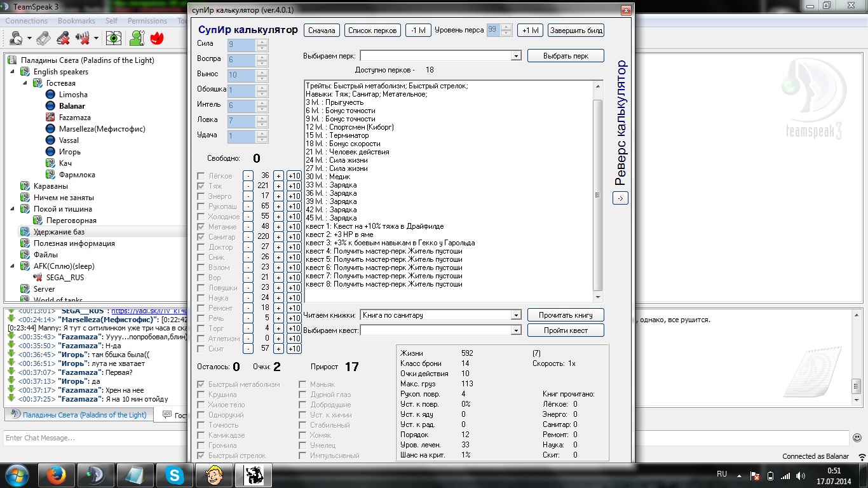Click the arrow button under Реверс калькулятор
The width and height of the screenshot is (868, 488).
(x=621, y=198)
